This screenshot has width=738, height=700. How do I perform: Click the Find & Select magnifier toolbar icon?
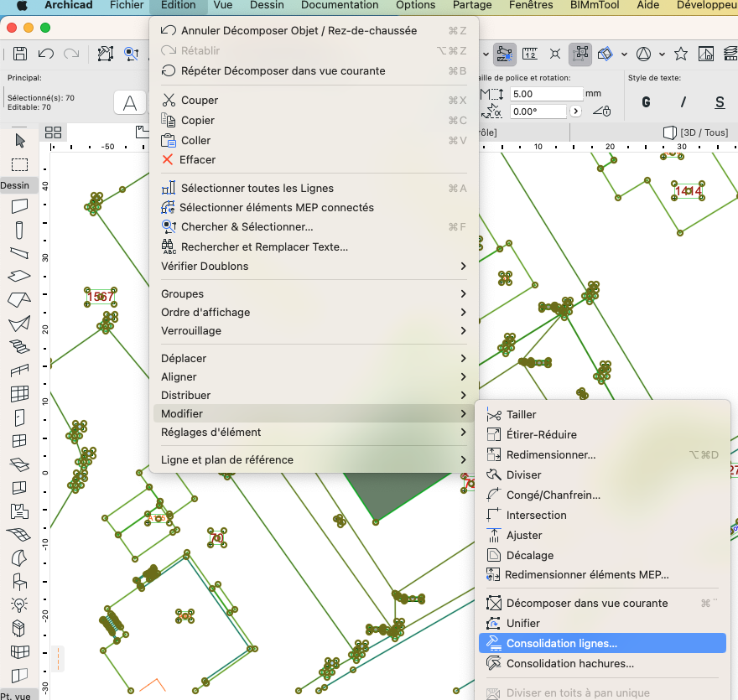tap(132, 54)
